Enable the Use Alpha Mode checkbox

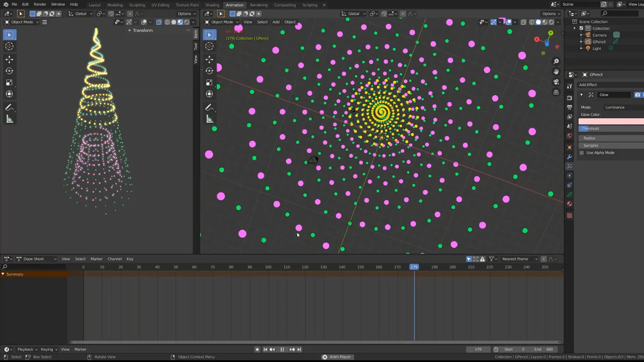click(581, 152)
